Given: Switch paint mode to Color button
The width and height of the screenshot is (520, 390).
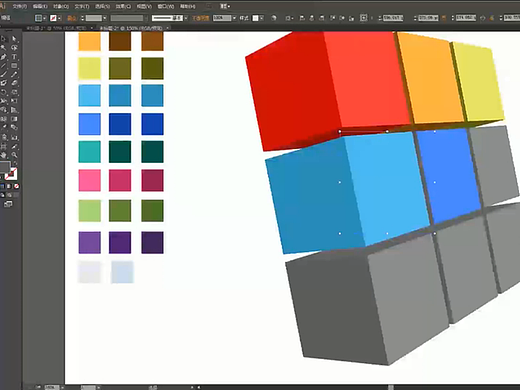Looking at the screenshot, I should (2, 186).
